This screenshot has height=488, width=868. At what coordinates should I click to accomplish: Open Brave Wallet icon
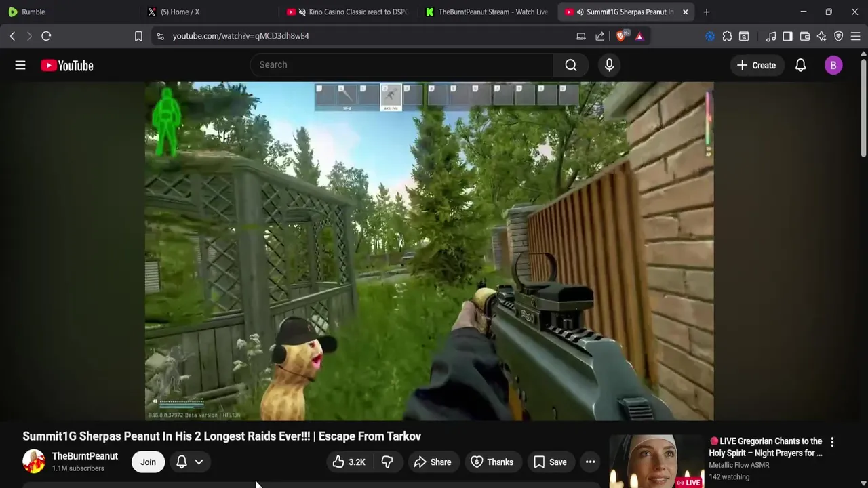coord(805,36)
